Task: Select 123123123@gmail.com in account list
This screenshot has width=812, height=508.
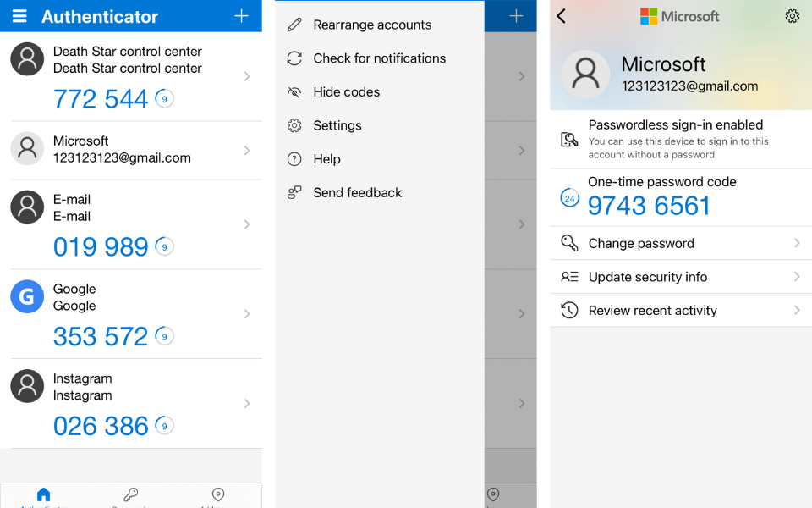Action: point(122,158)
